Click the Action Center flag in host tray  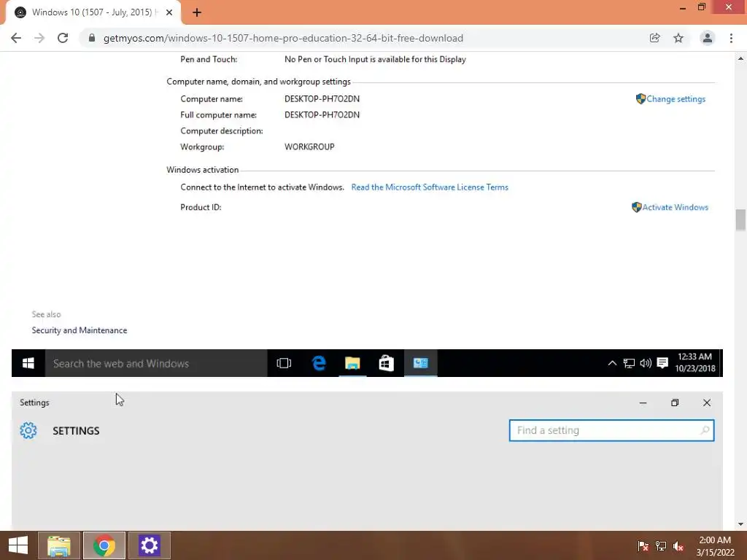(643, 545)
